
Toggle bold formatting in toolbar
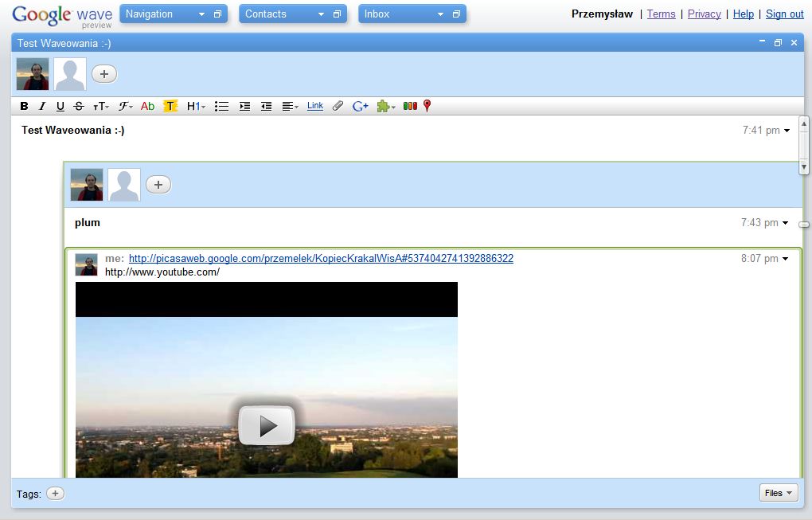(24, 106)
